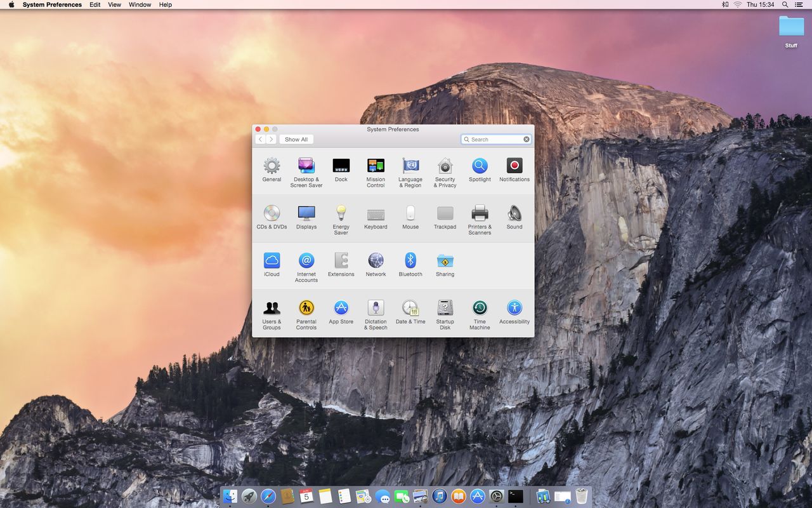Viewport: 812px width, 508px height.
Task: Open the Help menu
Action: click(166, 4)
